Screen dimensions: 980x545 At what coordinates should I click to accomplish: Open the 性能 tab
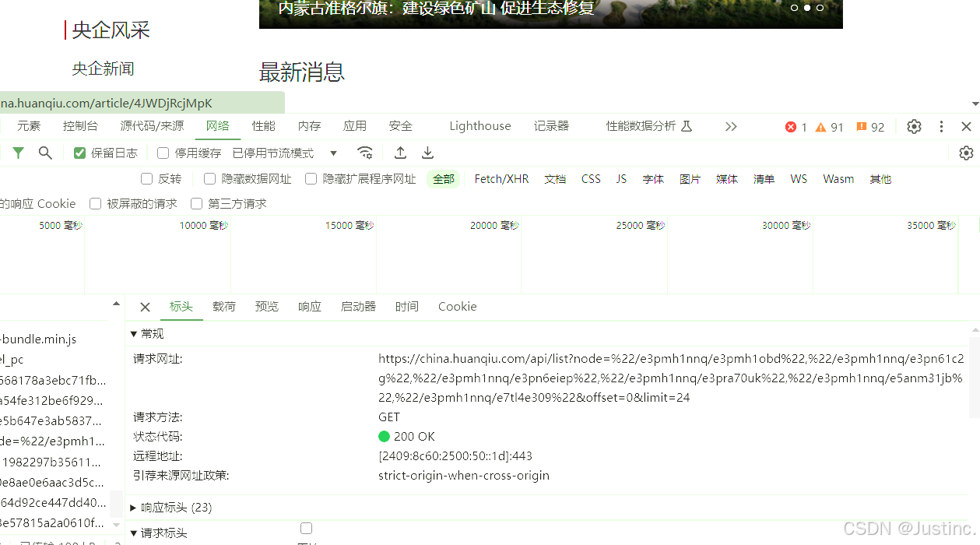(264, 126)
